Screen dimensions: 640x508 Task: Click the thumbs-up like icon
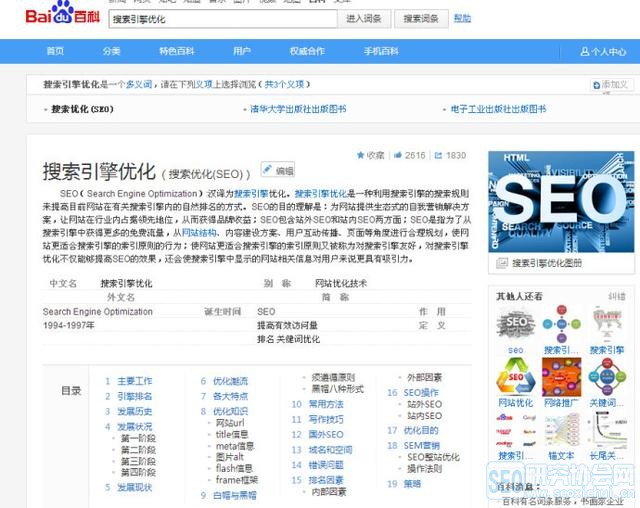(398, 156)
